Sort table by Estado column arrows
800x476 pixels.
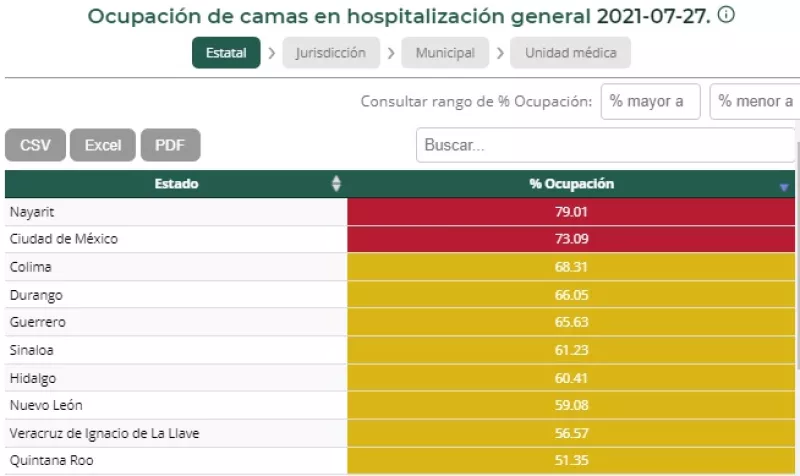336,184
